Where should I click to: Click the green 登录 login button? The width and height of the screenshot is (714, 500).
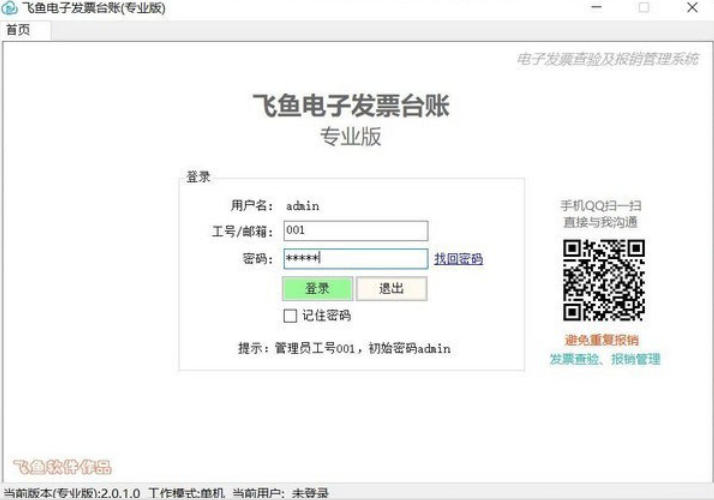pos(317,288)
